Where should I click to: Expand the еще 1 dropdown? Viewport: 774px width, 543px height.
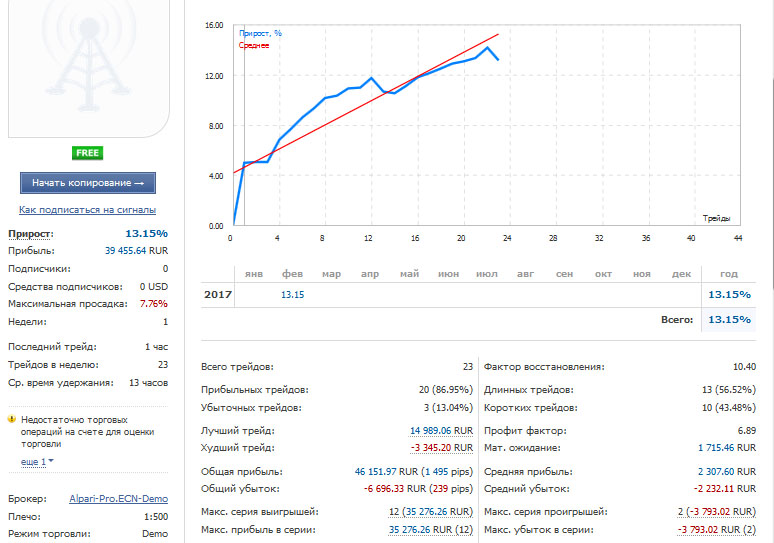[37, 462]
